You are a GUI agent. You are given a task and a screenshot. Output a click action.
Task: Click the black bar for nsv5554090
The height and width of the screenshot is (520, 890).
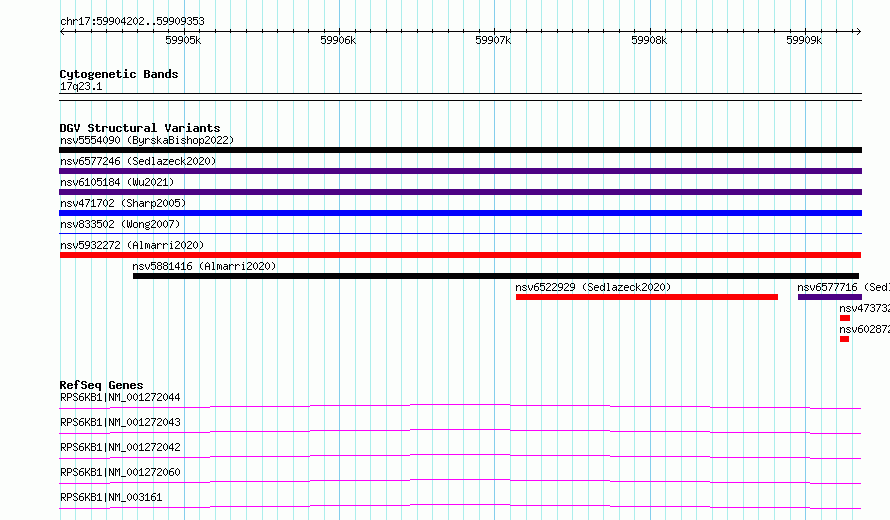click(x=460, y=150)
